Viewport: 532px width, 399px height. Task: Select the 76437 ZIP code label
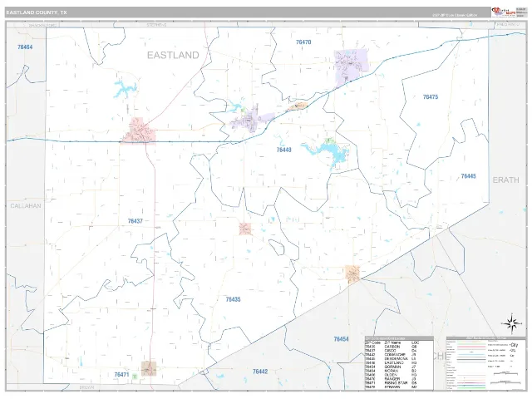(135, 221)
